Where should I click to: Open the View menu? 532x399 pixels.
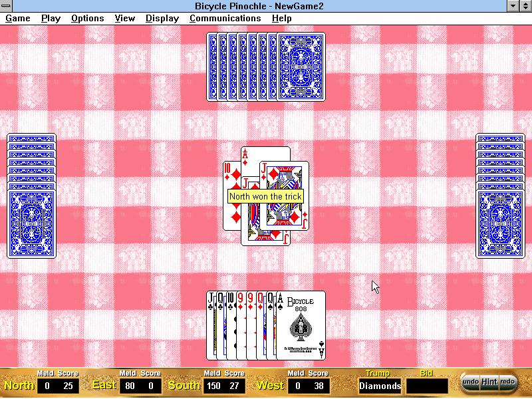coord(124,19)
